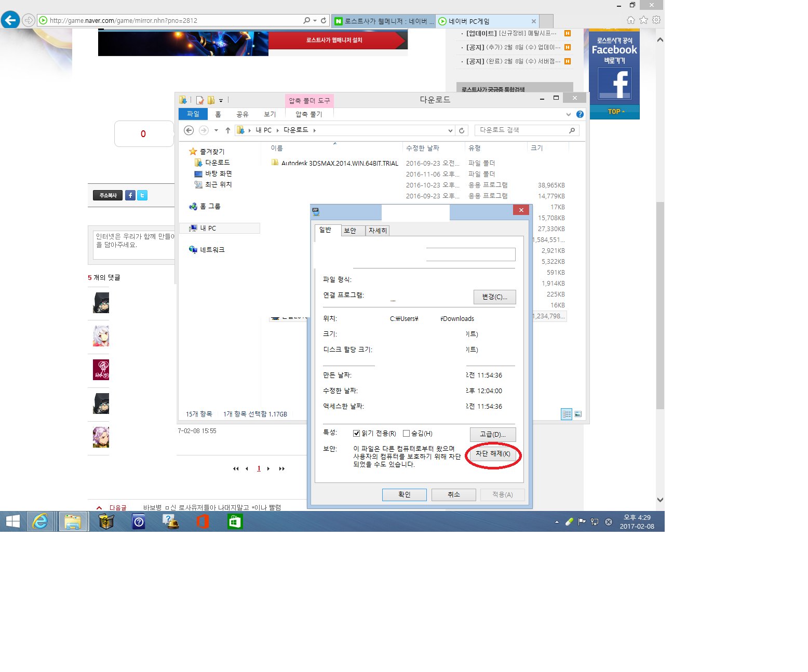Select 바탕 화면 in Explorer sidebar
This screenshot has height=672, width=808.
(x=213, y=173)
